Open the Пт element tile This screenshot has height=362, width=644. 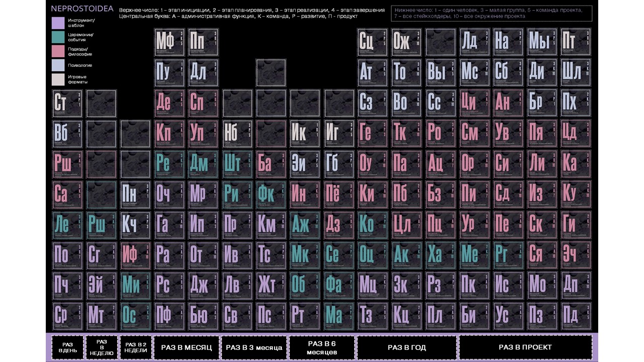click(576, 42)
